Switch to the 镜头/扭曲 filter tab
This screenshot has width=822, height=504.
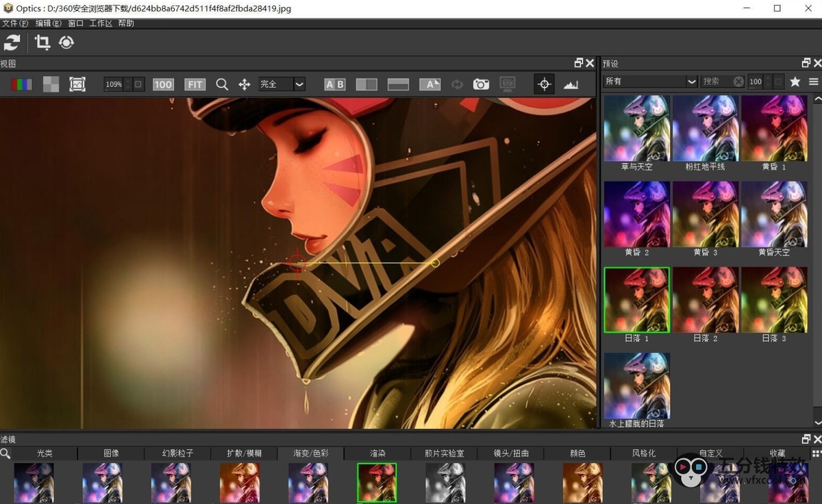(510, 453)
